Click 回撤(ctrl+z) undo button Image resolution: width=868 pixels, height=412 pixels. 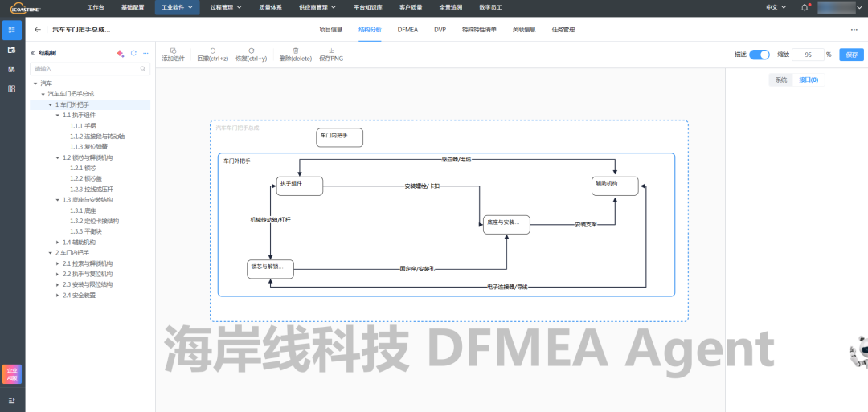point(212,54)
